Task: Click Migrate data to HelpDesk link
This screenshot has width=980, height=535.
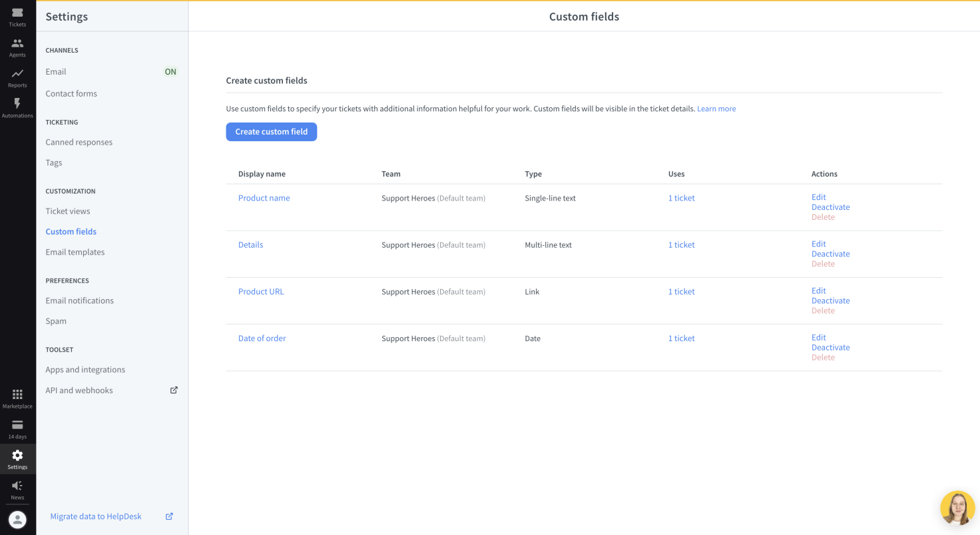Action: point(96,516)
